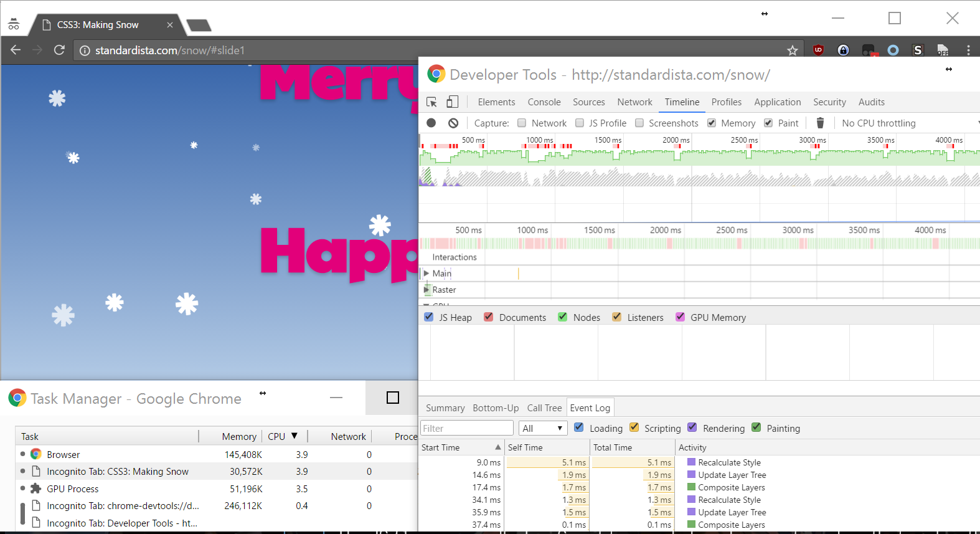Clear the timeline recording
The height and width of the screenshot is (534, 980).
[453, 123]
